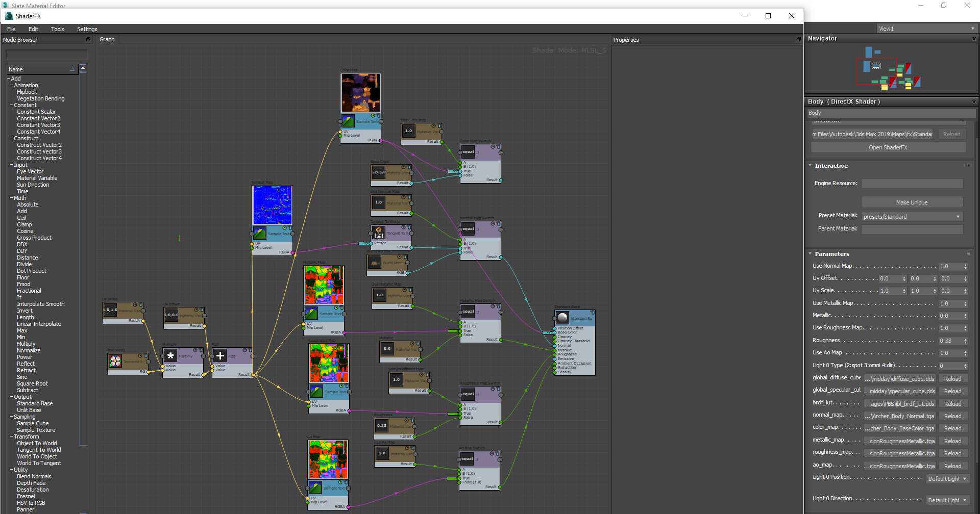The height and width of the screenshot is (514, 980).
Task: Select the sphere icon on the Standard Base node
Action: pos(562,317)
